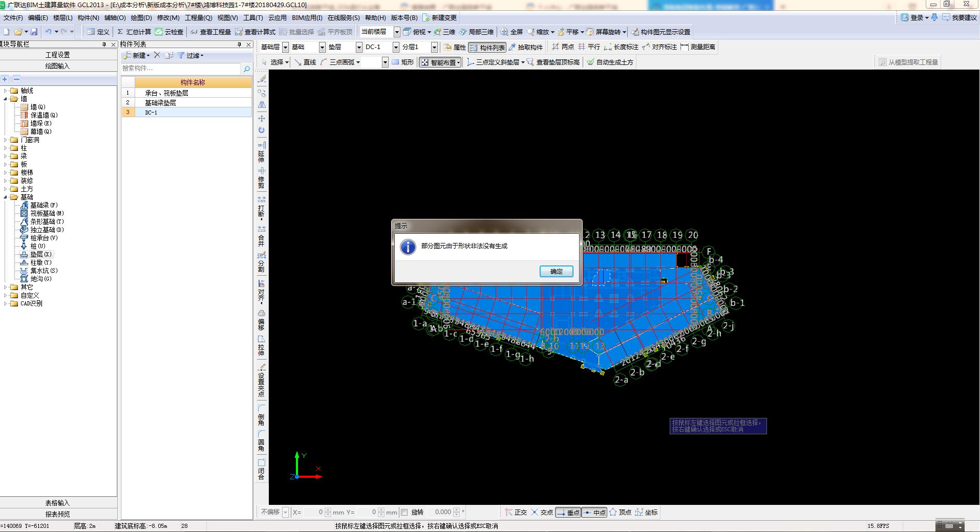Select 平行 parallel axis tool
This screenshot has height=532, width=980.
pyautogui.click(x=589, y=47)
